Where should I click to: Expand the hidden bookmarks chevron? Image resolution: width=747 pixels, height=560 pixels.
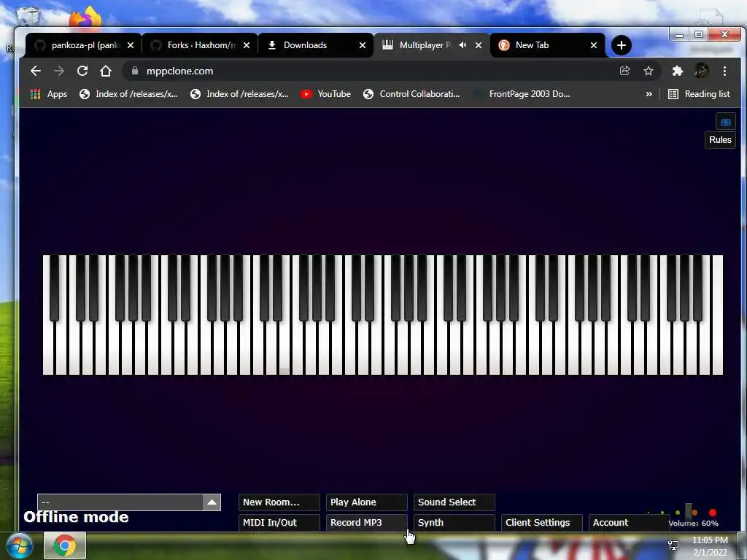[649, 94]
